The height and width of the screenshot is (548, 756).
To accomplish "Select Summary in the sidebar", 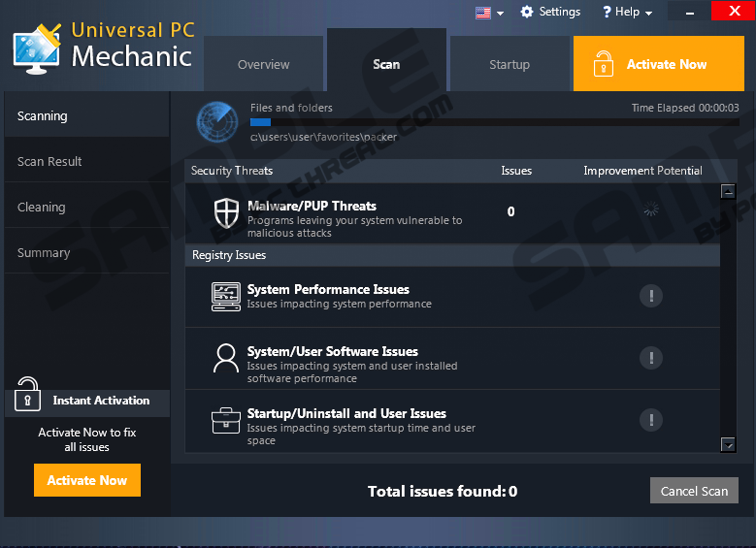I will pos(86,252).
